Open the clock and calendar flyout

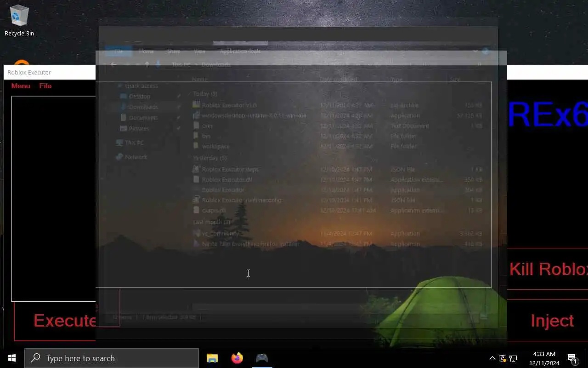click(544, 358)
